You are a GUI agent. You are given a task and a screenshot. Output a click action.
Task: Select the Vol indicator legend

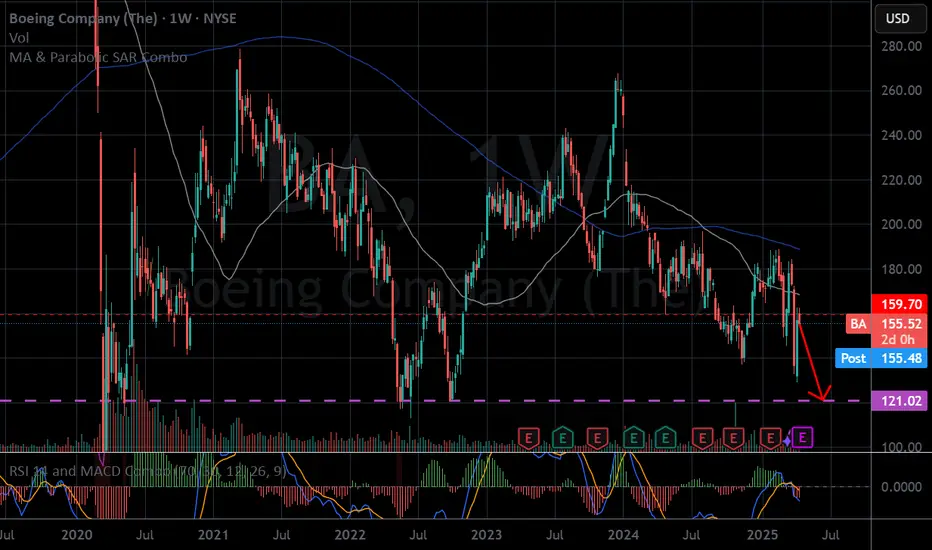(19, 37)
